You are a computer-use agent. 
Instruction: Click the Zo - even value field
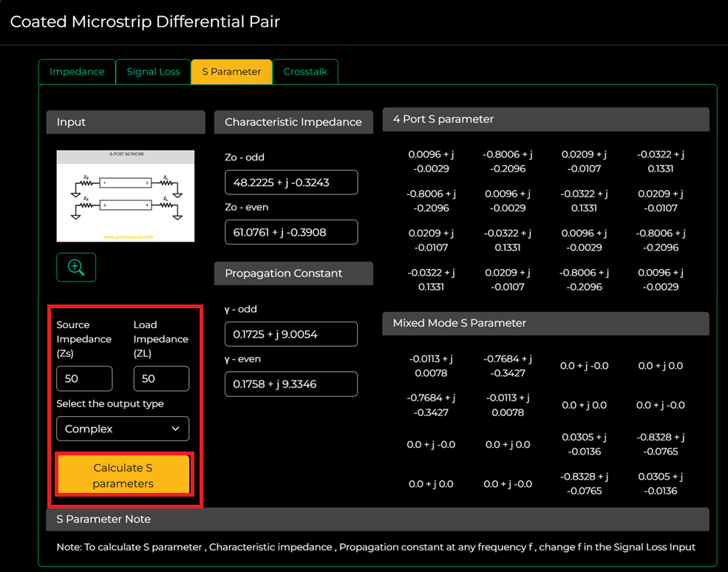click(x=292, y=232)
